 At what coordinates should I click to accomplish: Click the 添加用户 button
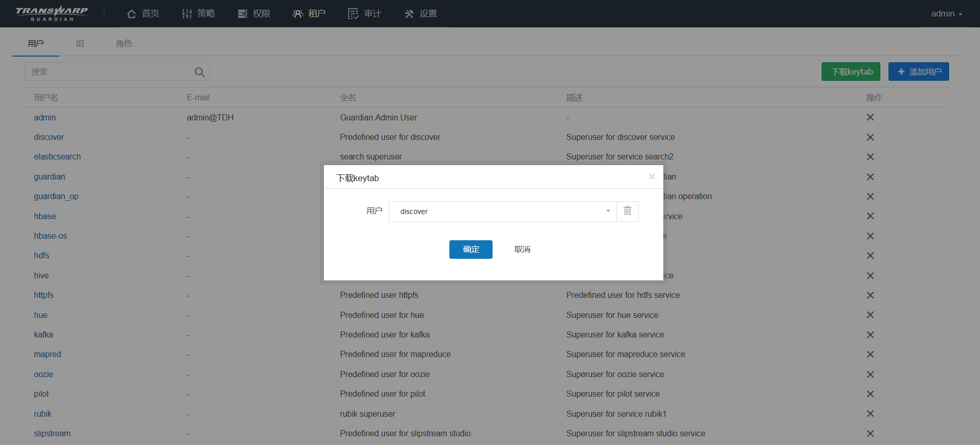[x=918, y=72]
